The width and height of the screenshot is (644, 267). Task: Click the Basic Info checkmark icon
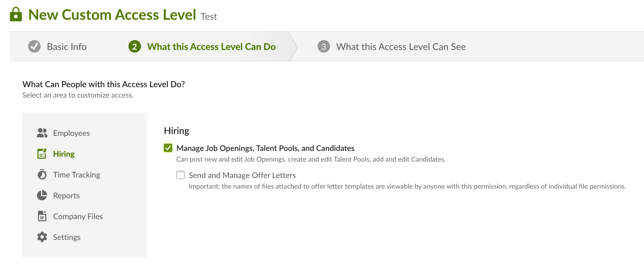pyautogui.click(x=34, y=47)
